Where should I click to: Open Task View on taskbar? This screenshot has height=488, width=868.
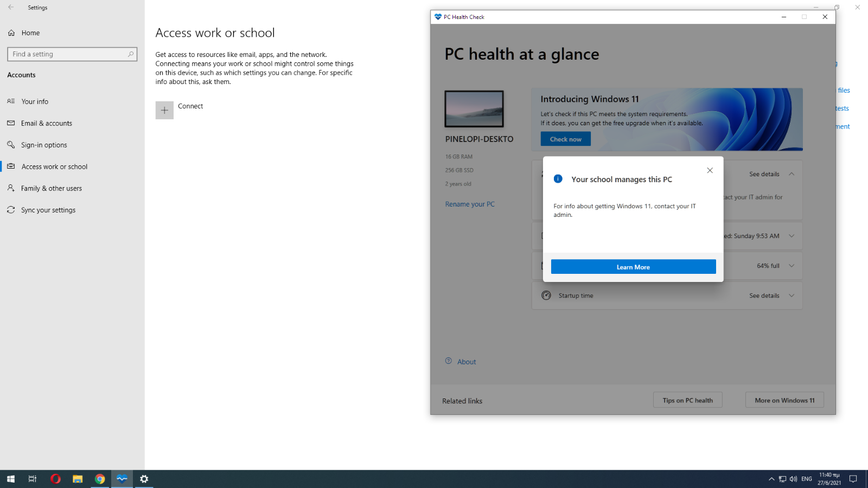[x=33, y=479]
